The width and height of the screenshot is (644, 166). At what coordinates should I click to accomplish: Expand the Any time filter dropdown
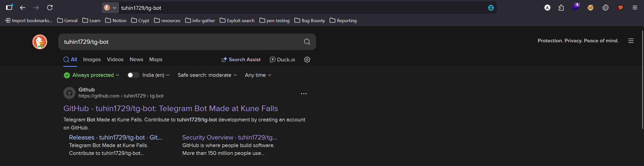pos(258,75)
